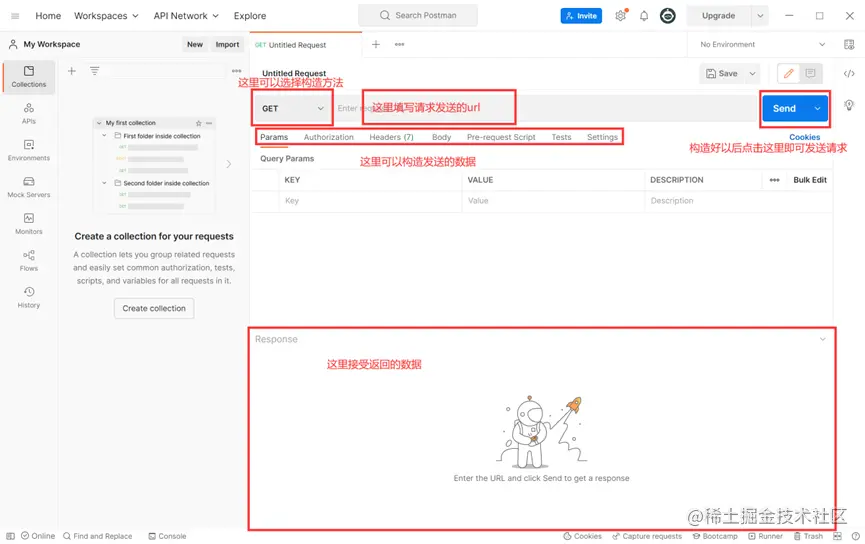Open the notifications bell icon
Screen dimensions: 865x544
644,15
